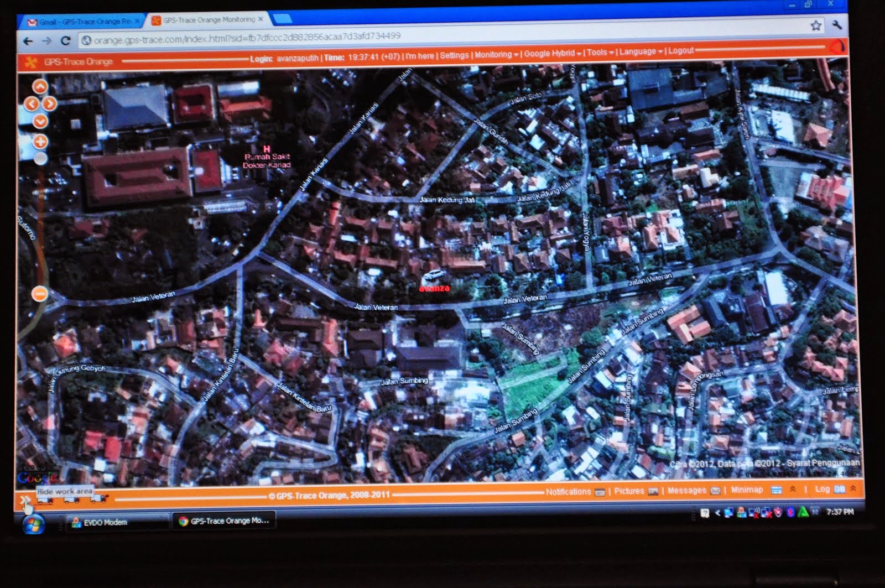Image resolution: width=885 pixels, height=588 pixels.
Task: Open the Monitoring dropdown menu
Action: (496, 54)
